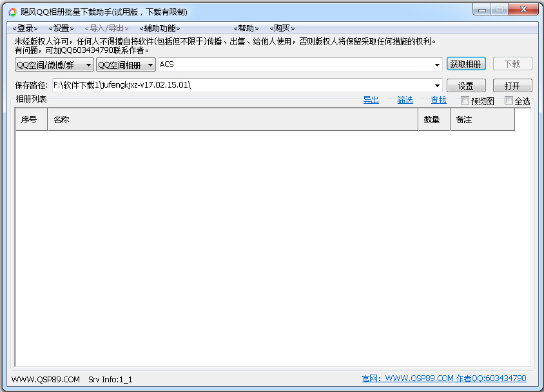Click the 打开 button

(512, 86)
